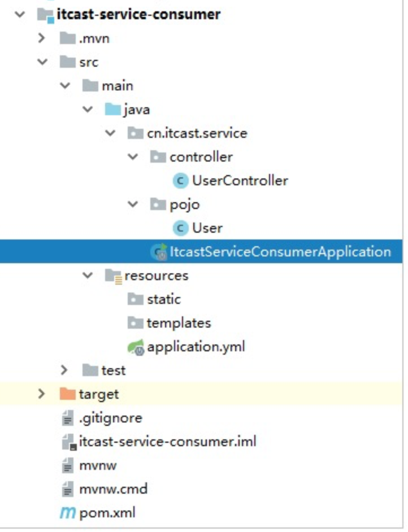
Task: Select the itcast-service-consumer project name
Action: click(x=138, y=15)
